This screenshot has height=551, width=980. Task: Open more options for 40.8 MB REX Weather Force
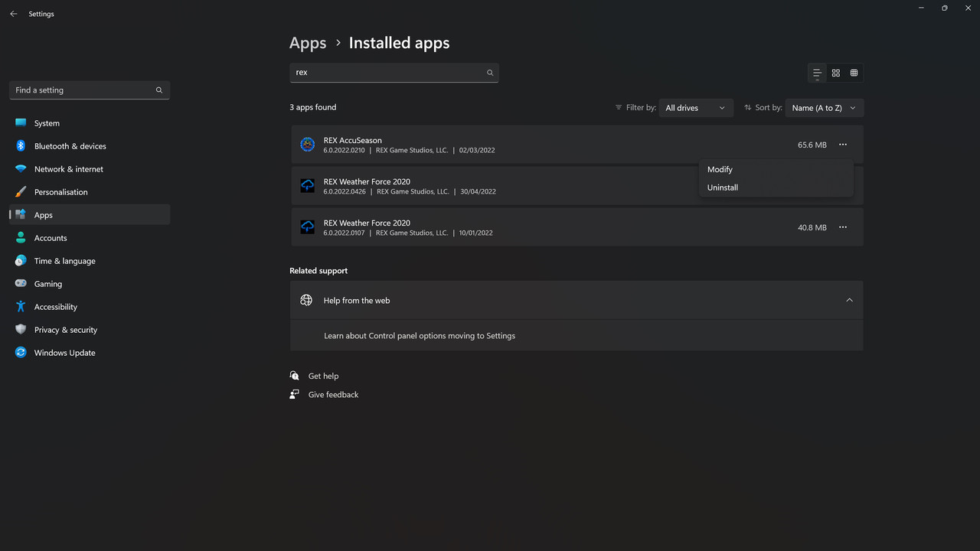coord(843,227)
